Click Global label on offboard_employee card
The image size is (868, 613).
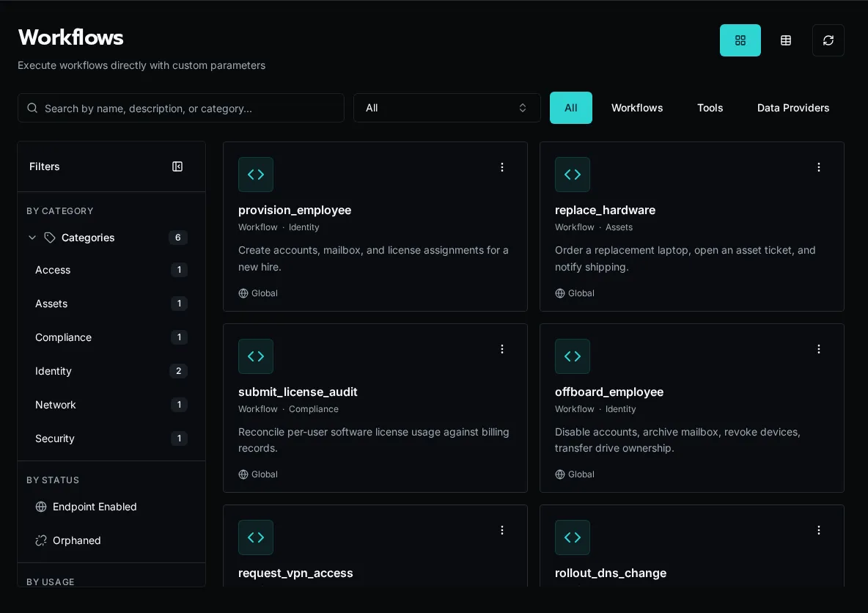(581, 474)
